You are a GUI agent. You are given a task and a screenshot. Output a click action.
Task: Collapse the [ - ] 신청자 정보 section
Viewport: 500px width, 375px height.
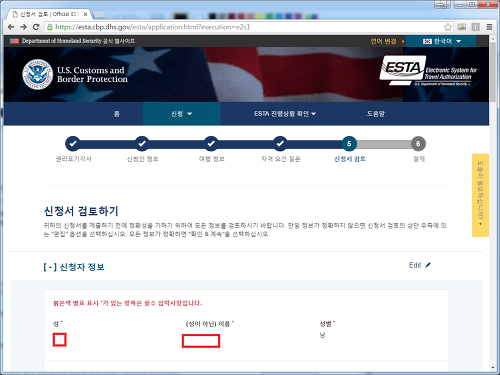click(74, 267)
